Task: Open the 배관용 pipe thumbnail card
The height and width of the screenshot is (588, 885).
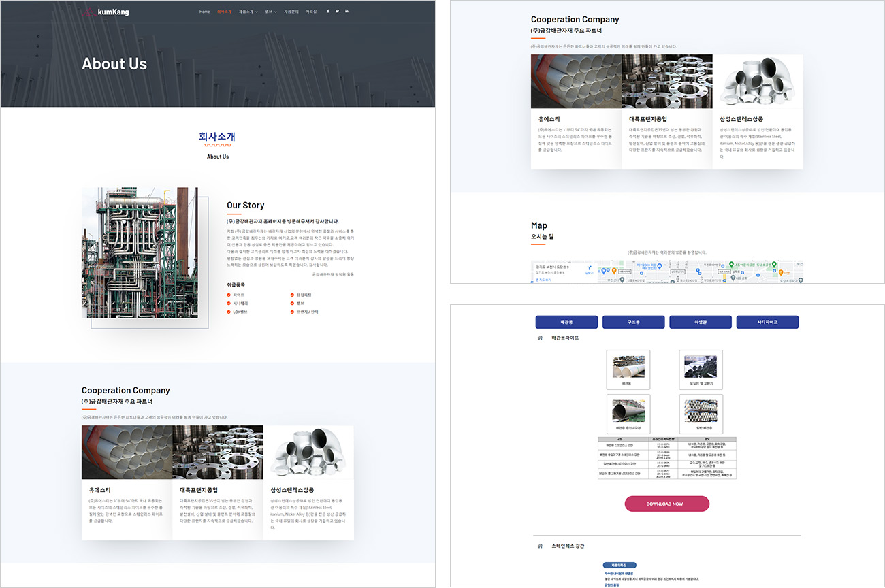Action: (x=628, y=370)
